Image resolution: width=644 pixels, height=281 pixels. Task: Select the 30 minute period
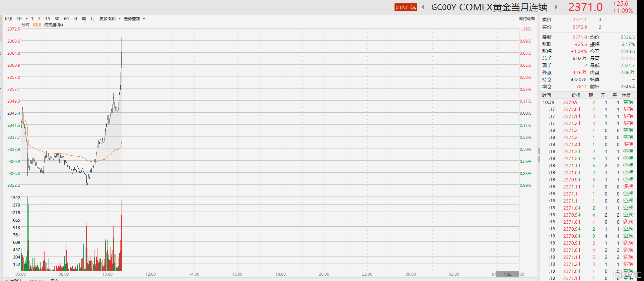[x=57, y=19]
